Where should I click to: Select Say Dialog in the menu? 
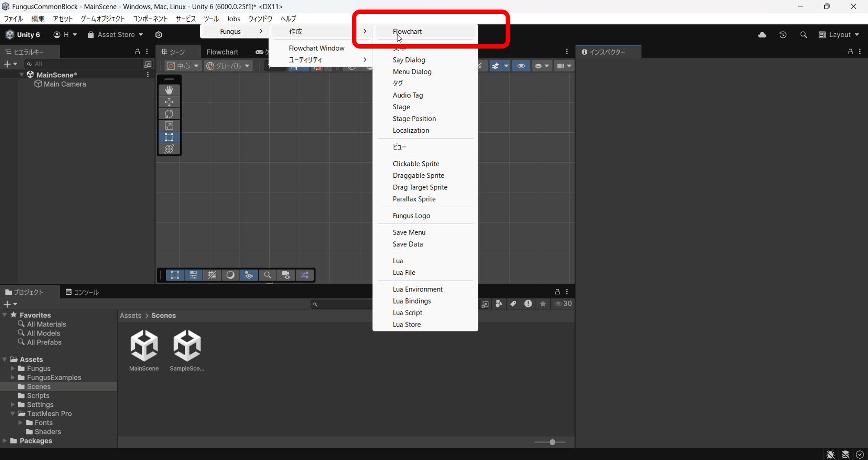(408, 60)
